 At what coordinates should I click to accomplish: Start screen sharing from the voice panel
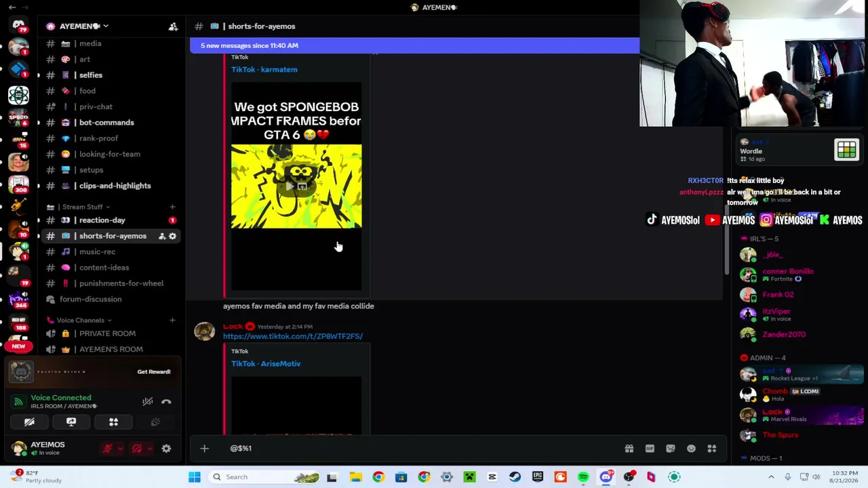(x=71, y=422)
